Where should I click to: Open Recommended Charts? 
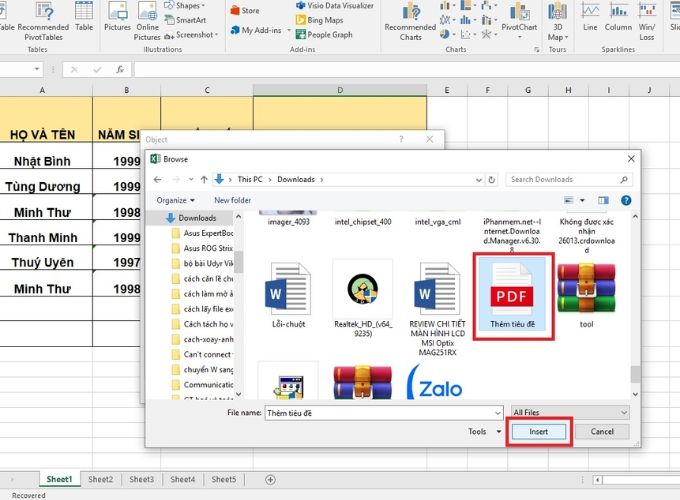(410, 22)
